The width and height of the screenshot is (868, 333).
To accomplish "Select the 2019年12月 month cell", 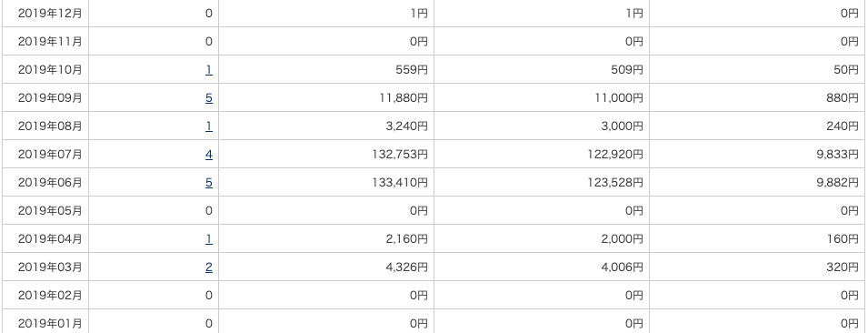I will point(45,14).
